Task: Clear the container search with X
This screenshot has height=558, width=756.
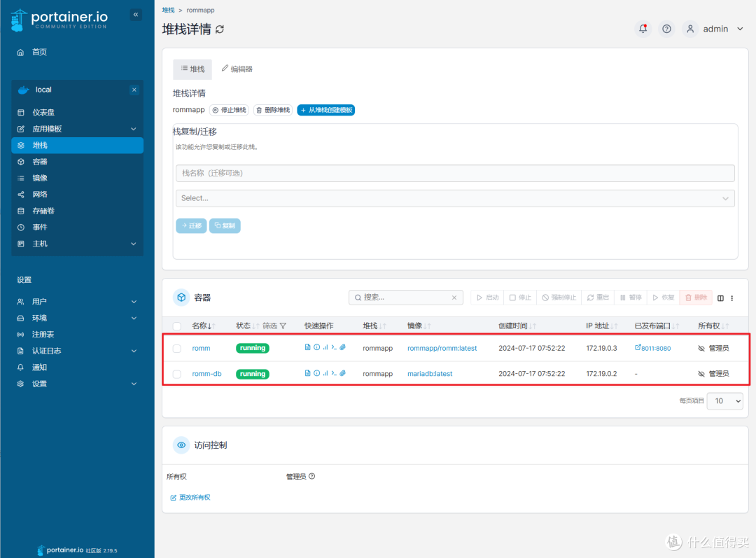Action: (454, 298)
